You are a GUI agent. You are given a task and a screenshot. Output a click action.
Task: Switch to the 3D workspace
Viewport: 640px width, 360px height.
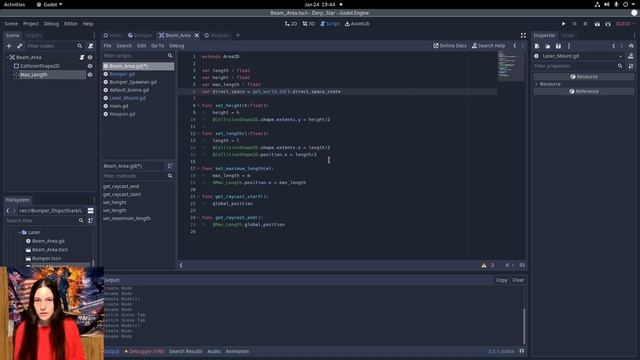(309, 24)
